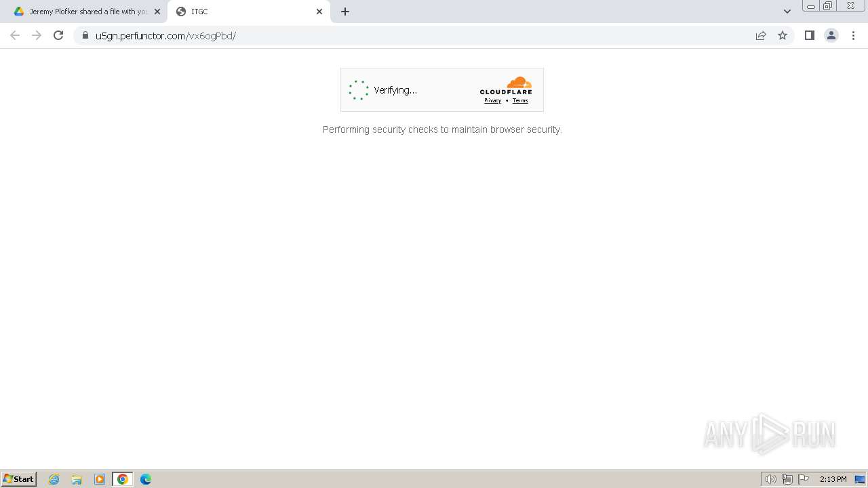Click the Cloudflare logo

point(506,85)
